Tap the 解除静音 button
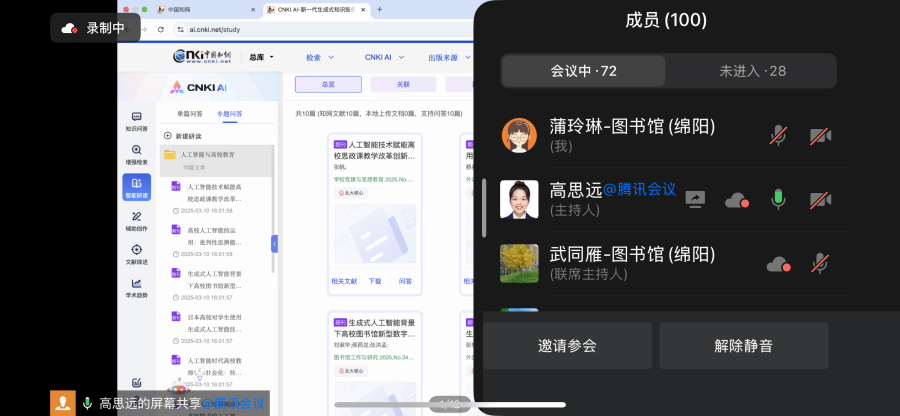The width and height of the screenshot is (900, 416). click(x=744, y=345)
